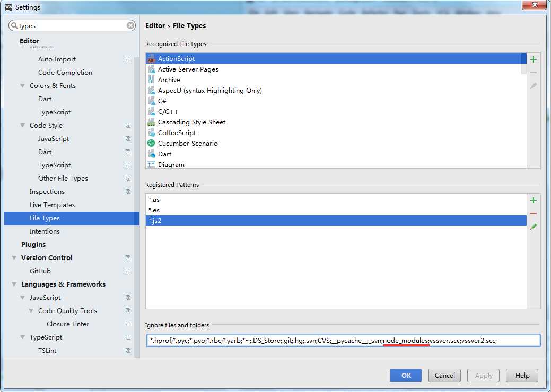Select C# in file types list
This screenshot has width=551, height=392.
pos(336,101)
